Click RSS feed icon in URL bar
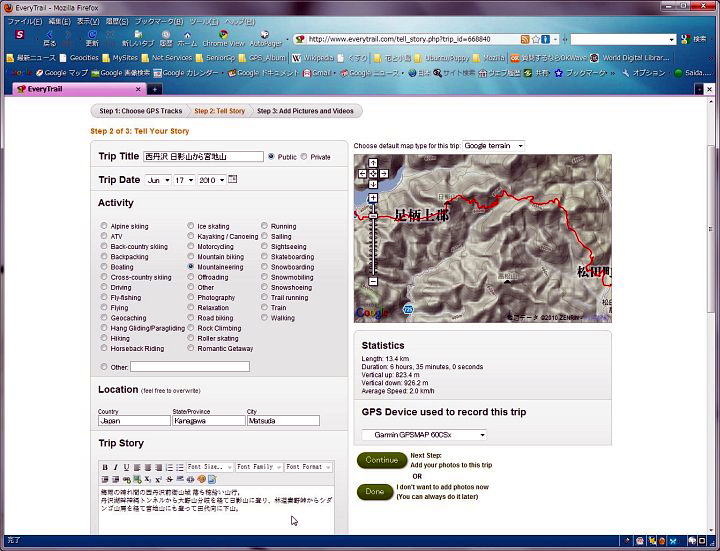 [525, 39]
